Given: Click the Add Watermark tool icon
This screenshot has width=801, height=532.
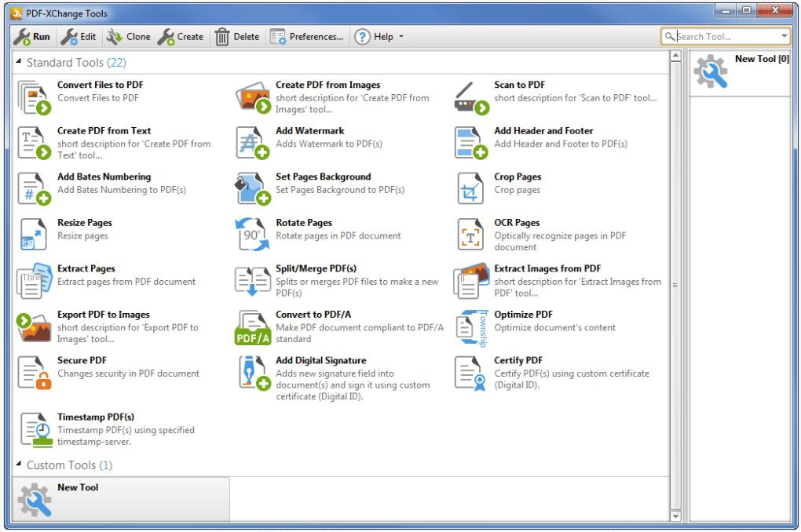Looking at the screenshot, I should (x=253, y=143).
